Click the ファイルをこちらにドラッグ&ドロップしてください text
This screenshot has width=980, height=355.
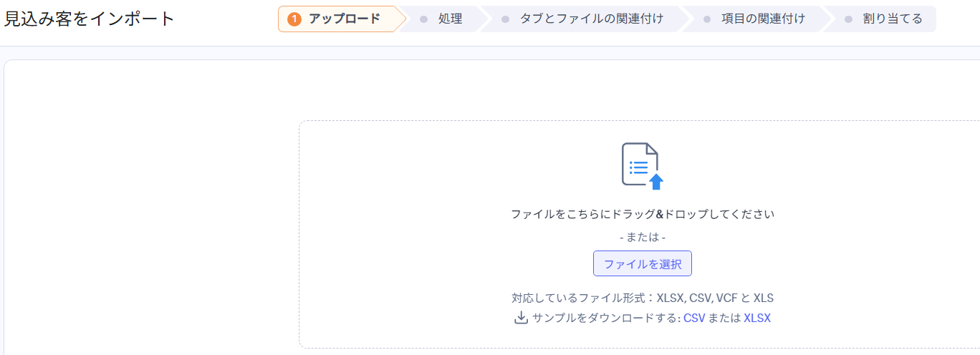click(x=643, y=214)
